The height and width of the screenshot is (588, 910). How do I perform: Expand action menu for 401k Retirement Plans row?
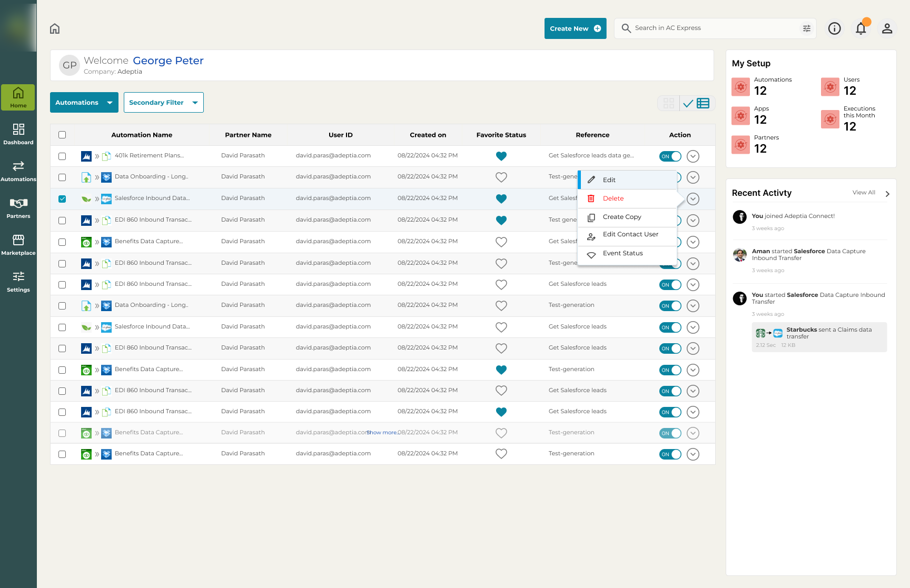(693, 156)
